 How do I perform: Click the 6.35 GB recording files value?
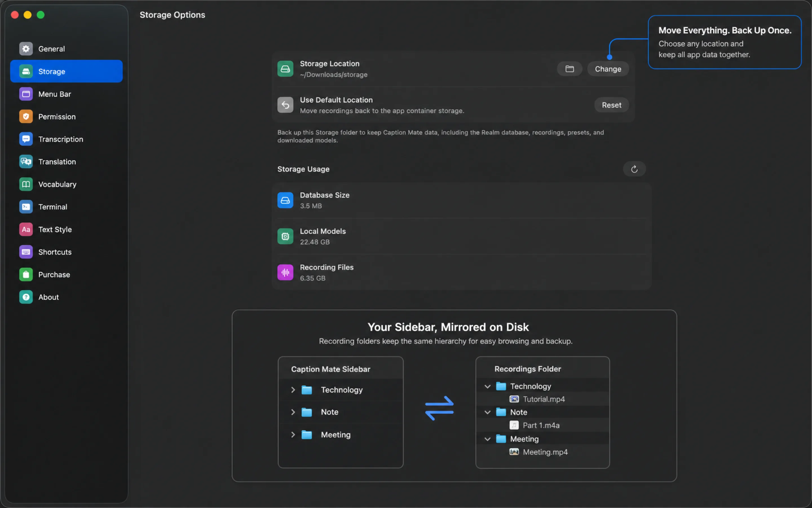pos(312,278)
